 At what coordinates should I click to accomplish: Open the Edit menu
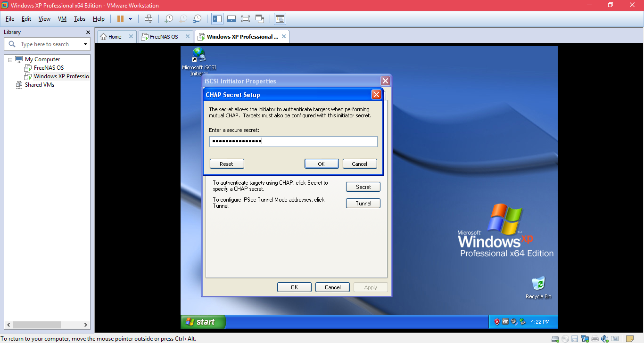pyautogui.click(x=26, y=19)
